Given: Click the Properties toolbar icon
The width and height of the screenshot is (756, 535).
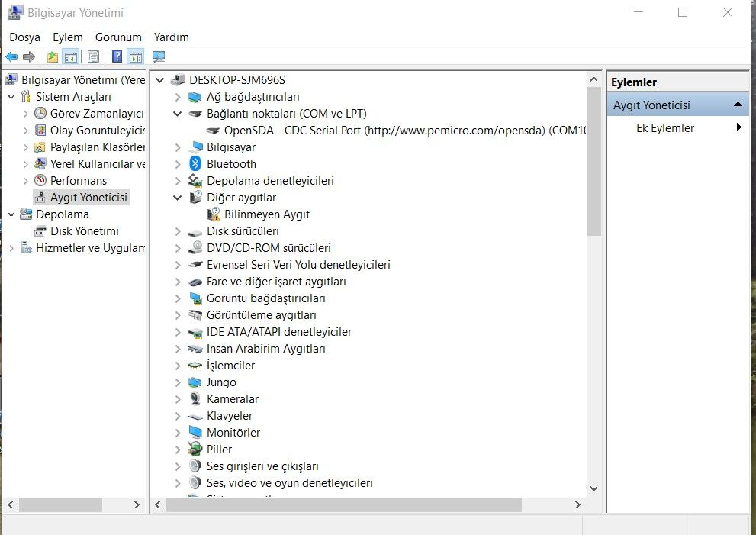Looking at the screenshot, I should coord(94,57).
